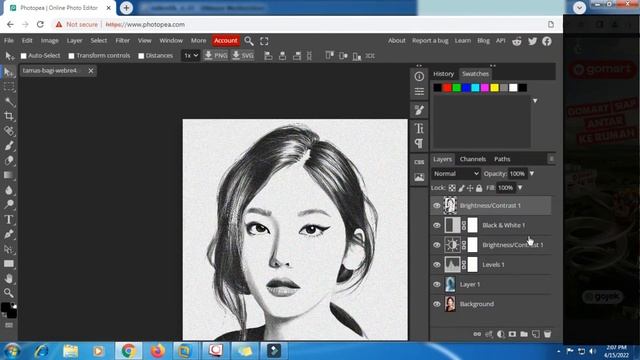Enable the Auto-Select checkbox
Screen dimensions: 640x360
(24, 56)
